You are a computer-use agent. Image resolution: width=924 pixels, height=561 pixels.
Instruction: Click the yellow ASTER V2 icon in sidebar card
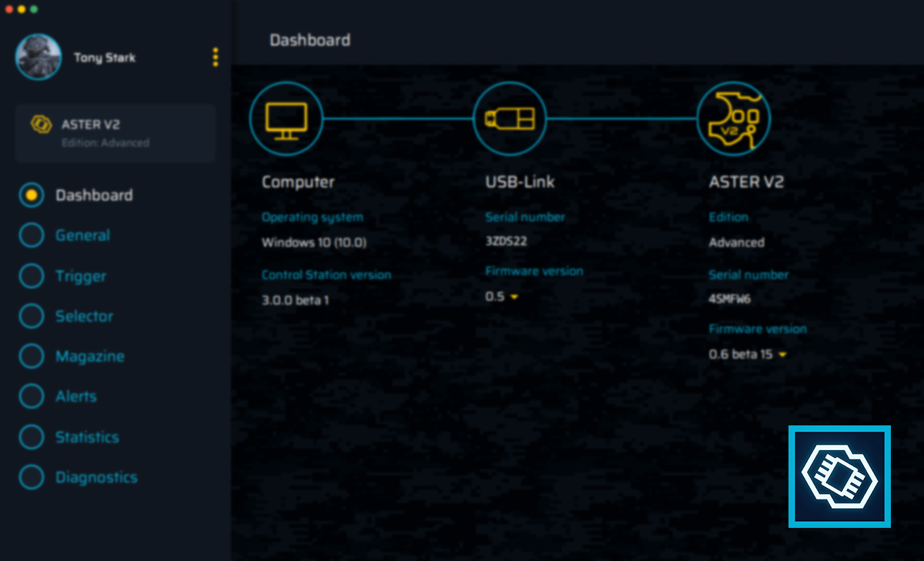(42, 125)
